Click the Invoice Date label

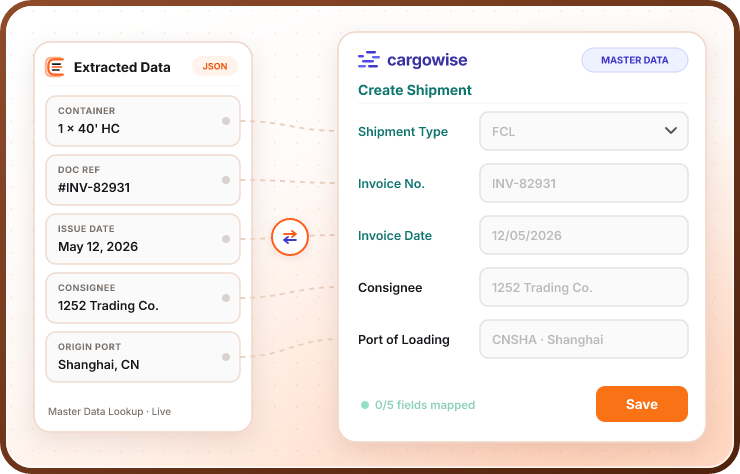[395, 236]
